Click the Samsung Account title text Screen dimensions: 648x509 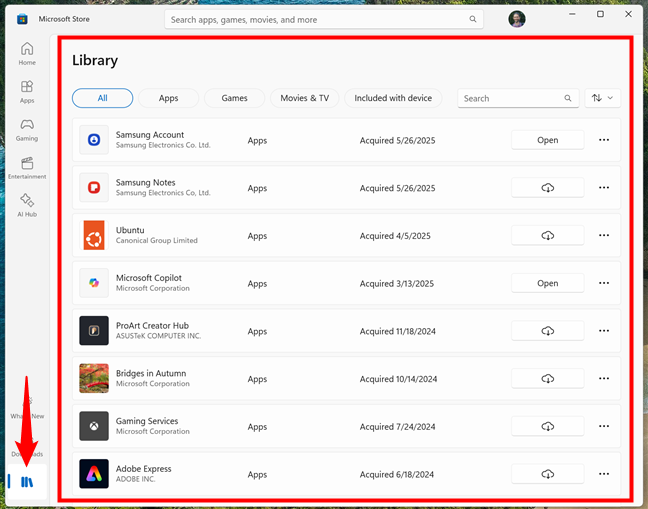(x=150, y=135)
